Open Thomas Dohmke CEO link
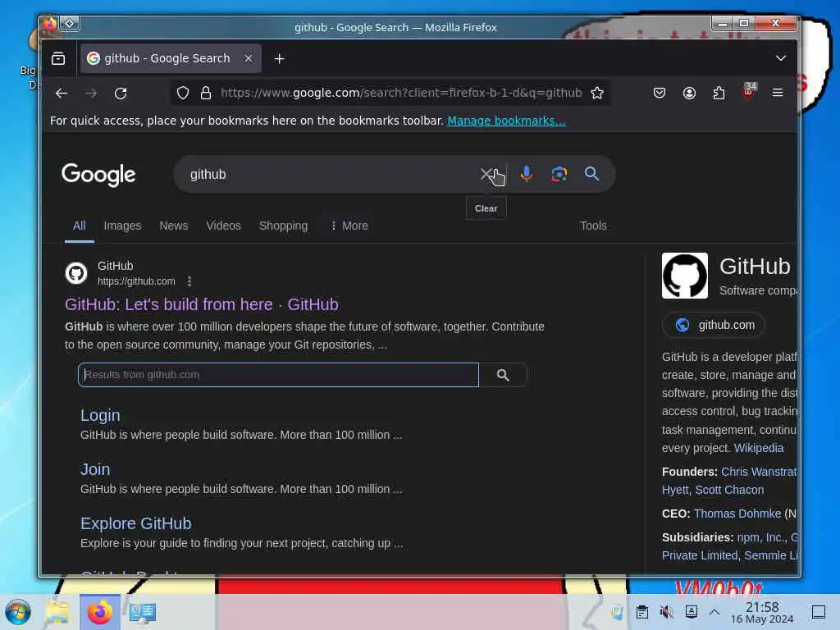The image size is (840, 630). [x=737, y=514]
